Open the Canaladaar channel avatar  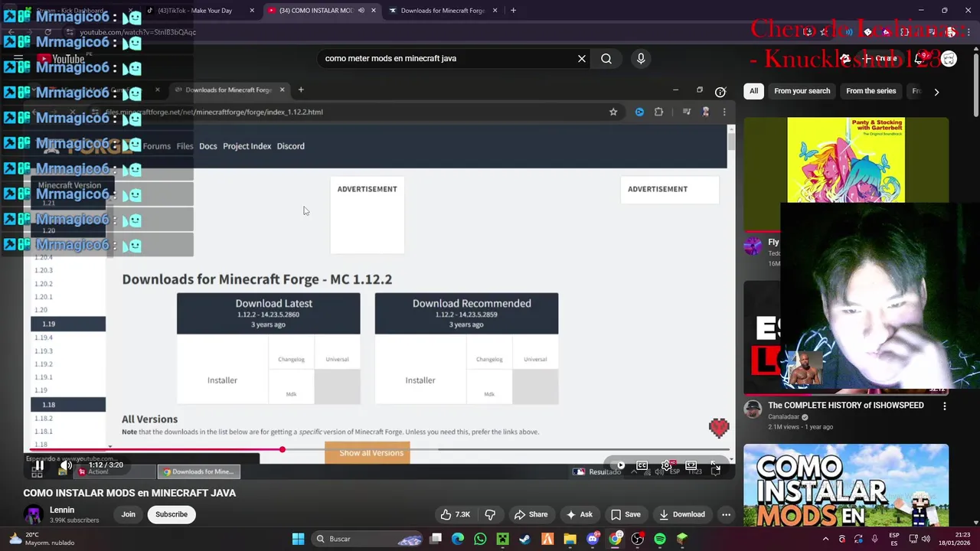(x=753, y=408)
